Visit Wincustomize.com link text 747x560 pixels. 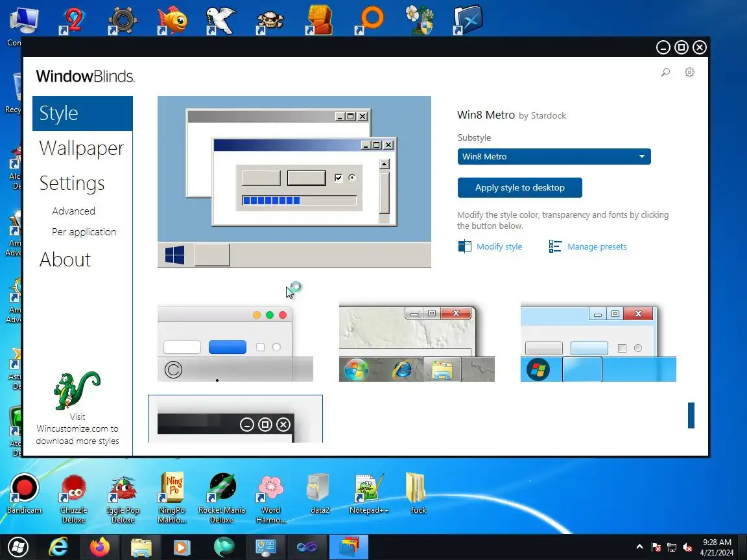[x=77, y=428]
